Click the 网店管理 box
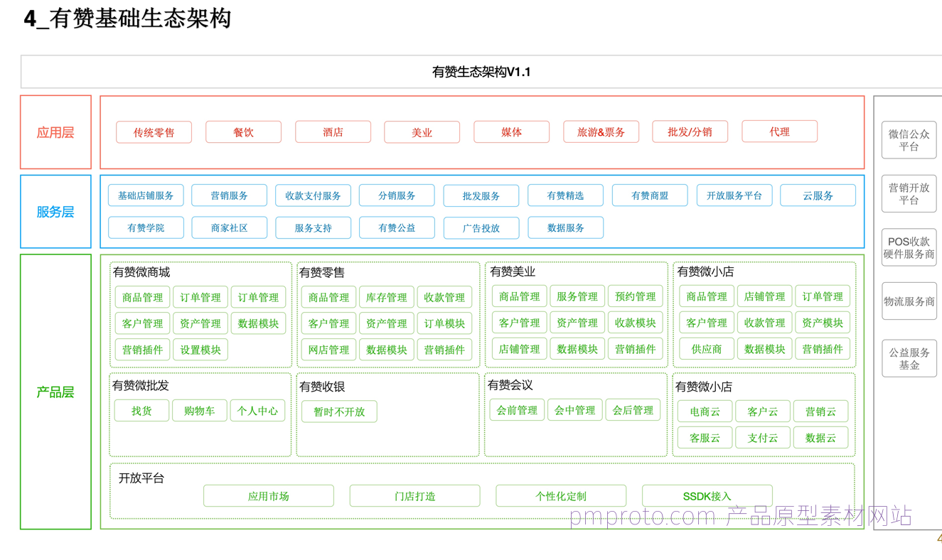The height and width of the screenshot is (560, 942). [328, 350]
